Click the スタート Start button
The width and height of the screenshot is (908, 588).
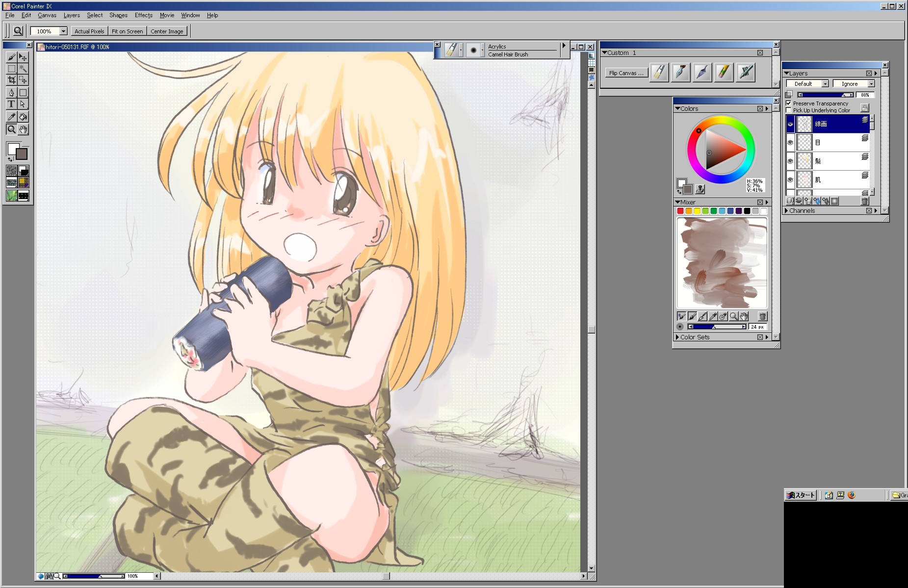(801, 495)
